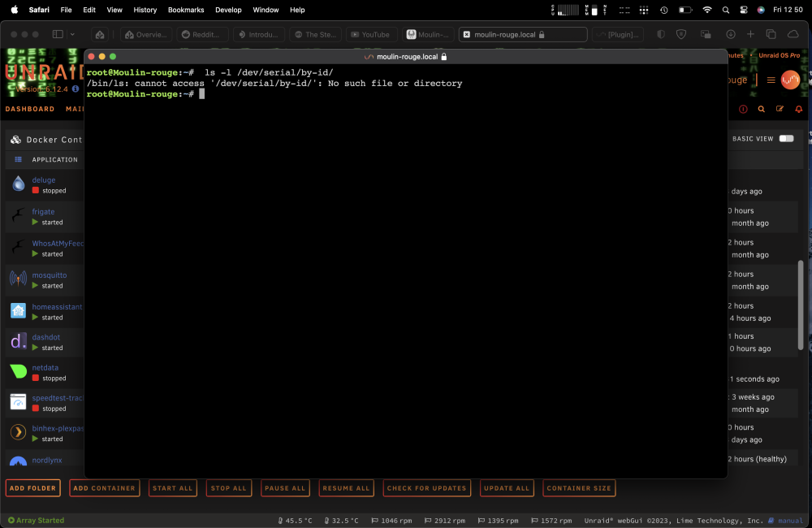Click the dashdot purple d icon
Viewport: 812px width, 528px height.
pos(19,341)
